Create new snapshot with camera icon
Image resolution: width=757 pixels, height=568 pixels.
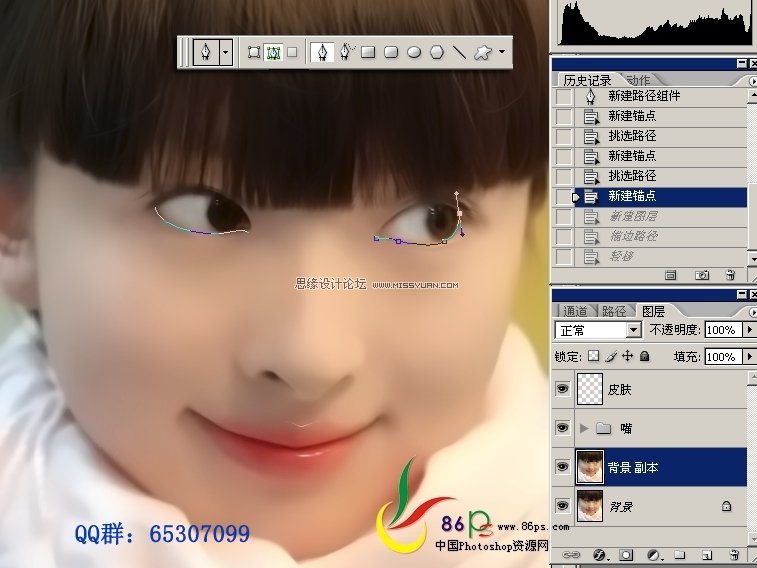click(x=701, y=276)
